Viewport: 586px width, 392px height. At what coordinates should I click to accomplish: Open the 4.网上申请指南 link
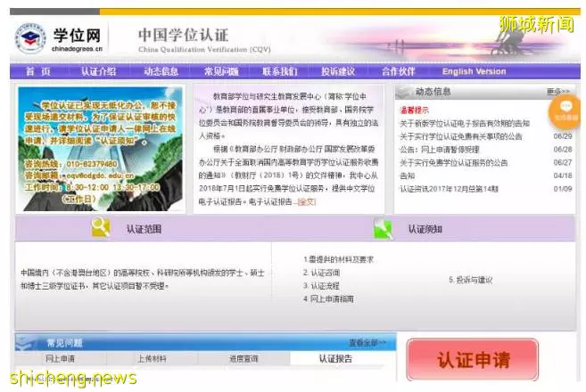point(328,299)
